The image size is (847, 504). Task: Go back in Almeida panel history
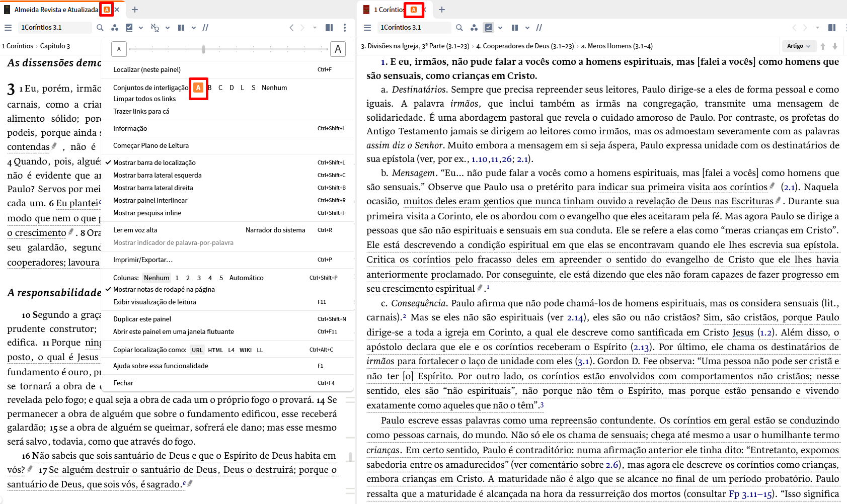click(291, 28)
